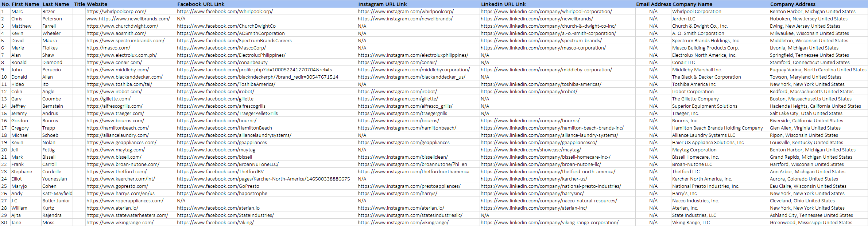Image resolution: width=868 pixels, height=226 pixels.
Task: Open the Facebook bourns link
Action: point(217,120)
